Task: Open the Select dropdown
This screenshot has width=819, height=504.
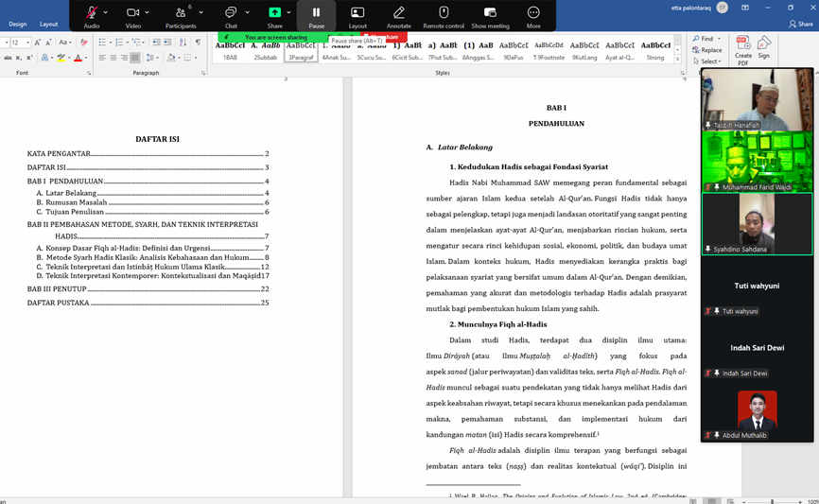Action: (706, 61)
